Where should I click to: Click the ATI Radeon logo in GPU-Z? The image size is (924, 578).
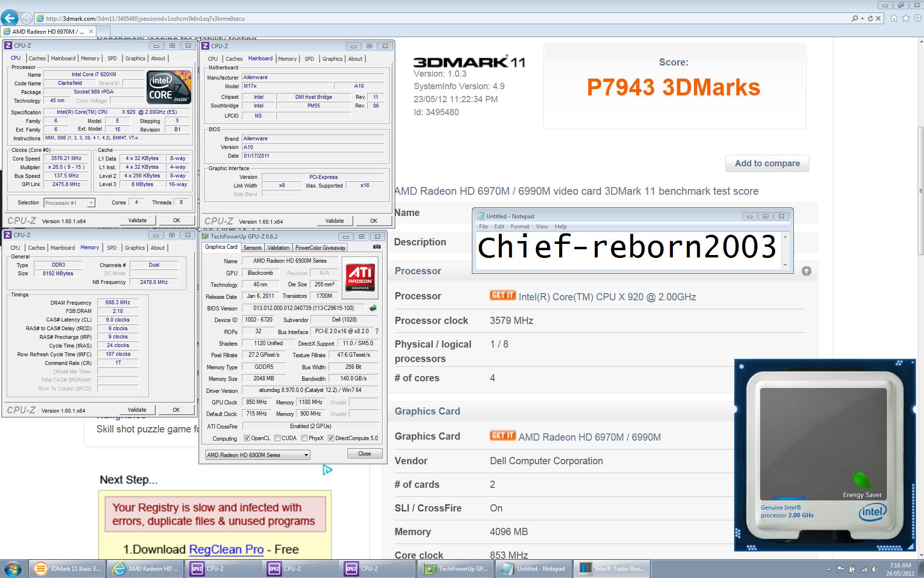pyautogui.click(x=360, y=278)
